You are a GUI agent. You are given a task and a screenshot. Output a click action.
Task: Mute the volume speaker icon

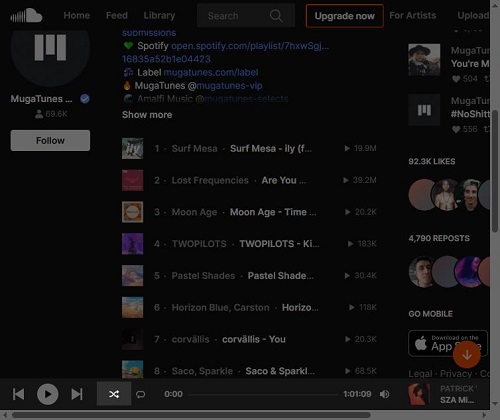pos(384,394)
